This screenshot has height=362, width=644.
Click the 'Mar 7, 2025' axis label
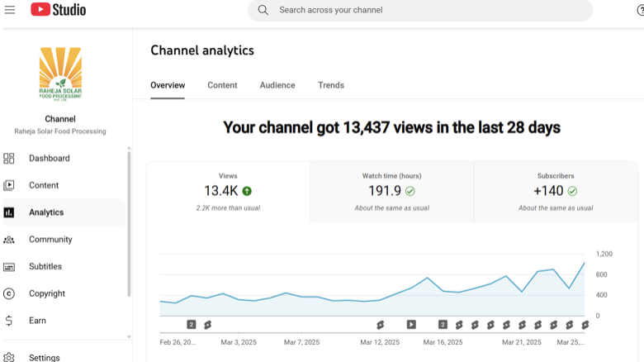click(x=301, y=342)
